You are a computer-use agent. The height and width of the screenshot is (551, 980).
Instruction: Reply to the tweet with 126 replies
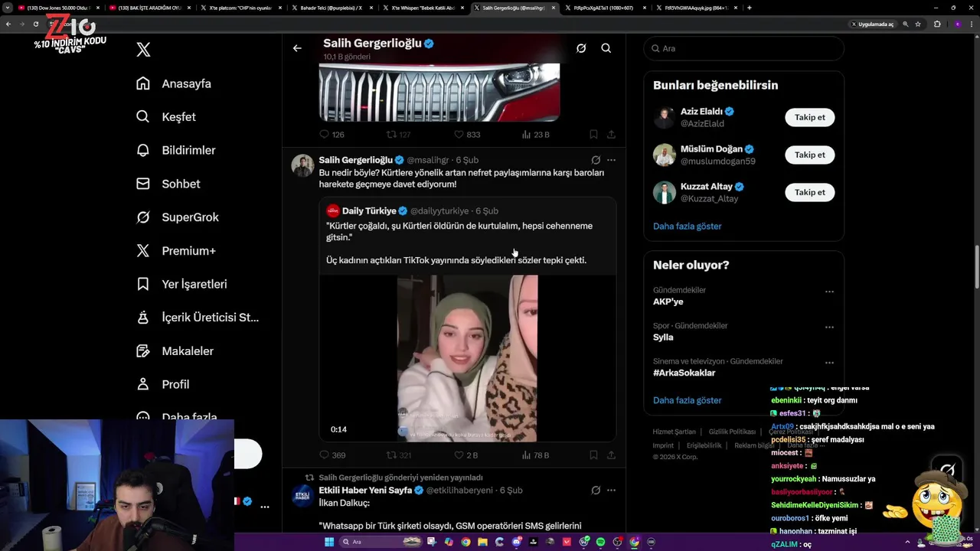[x=332, y=134]
